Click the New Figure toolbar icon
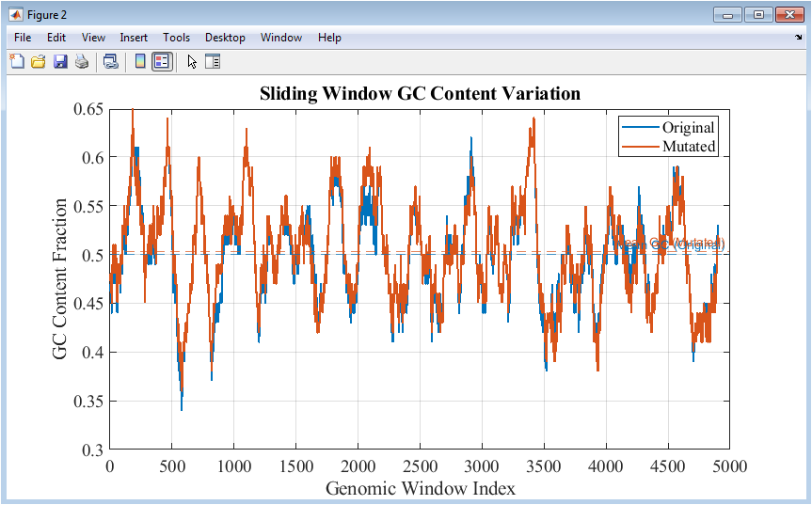 point(17,62)
